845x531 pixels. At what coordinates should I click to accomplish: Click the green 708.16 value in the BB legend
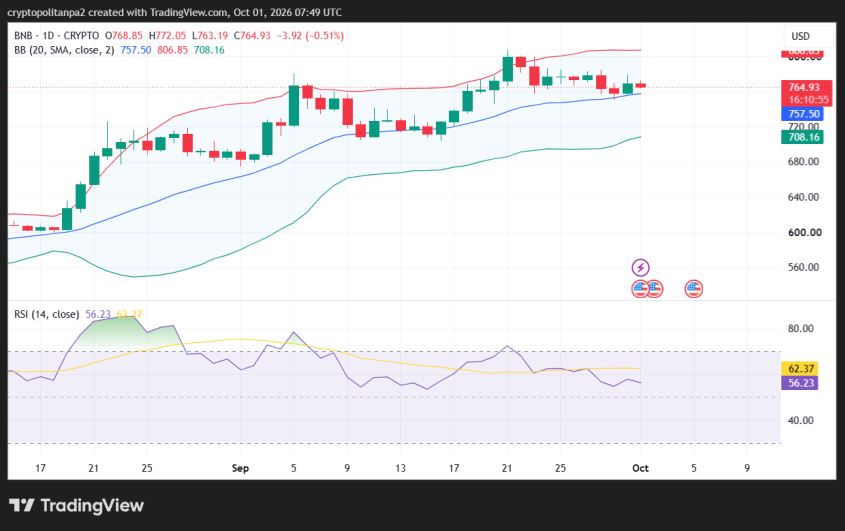(209, 50)
